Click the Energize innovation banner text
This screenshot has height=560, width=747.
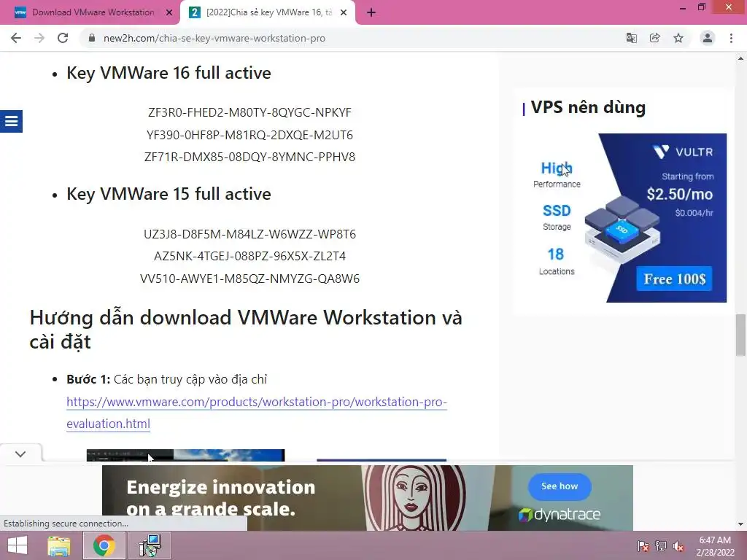(220, 498)
